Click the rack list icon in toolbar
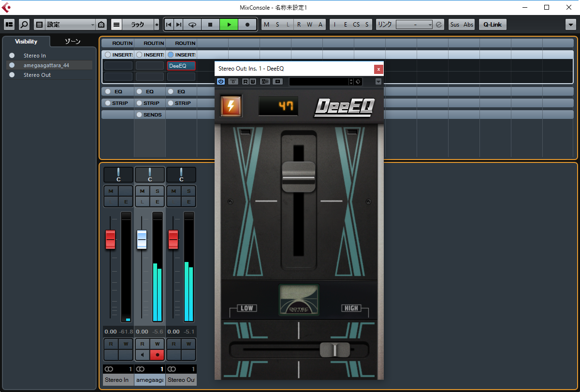580x392 pixels. click(x=116, y=24)
